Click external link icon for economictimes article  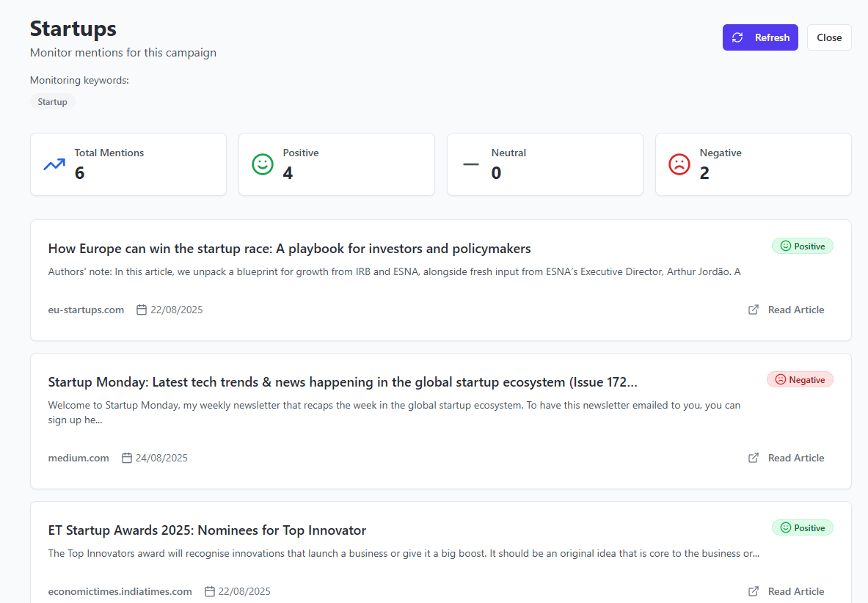(x=754, y=591)
